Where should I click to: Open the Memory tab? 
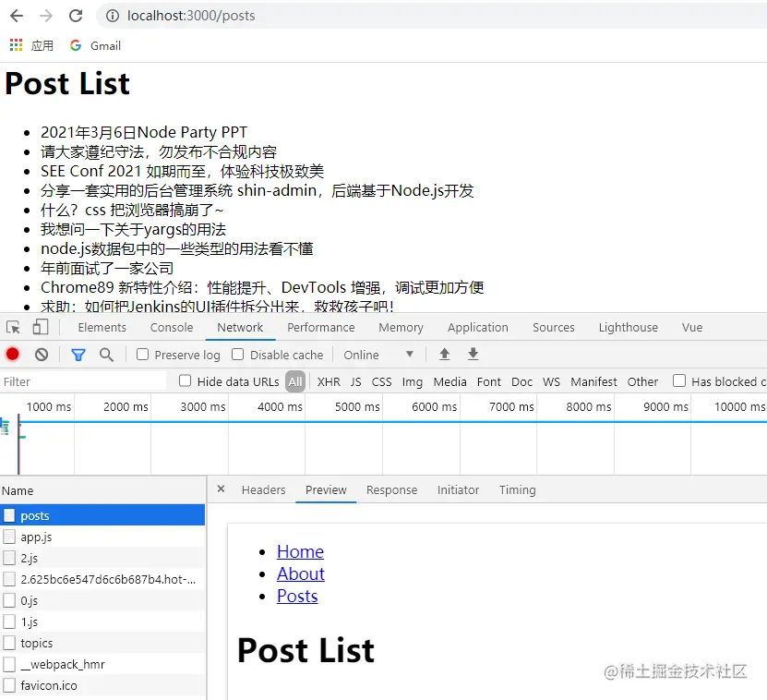pyautogui.click(x=401, y=328)
